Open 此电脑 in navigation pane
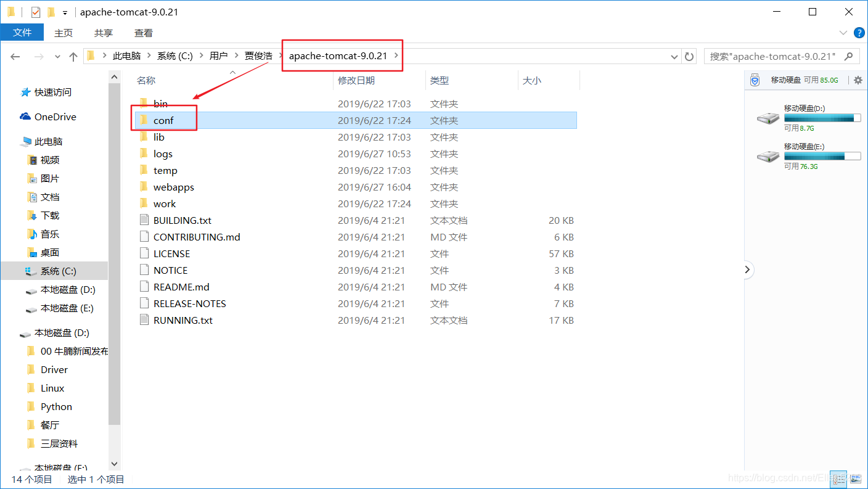 tap(49, 141)
